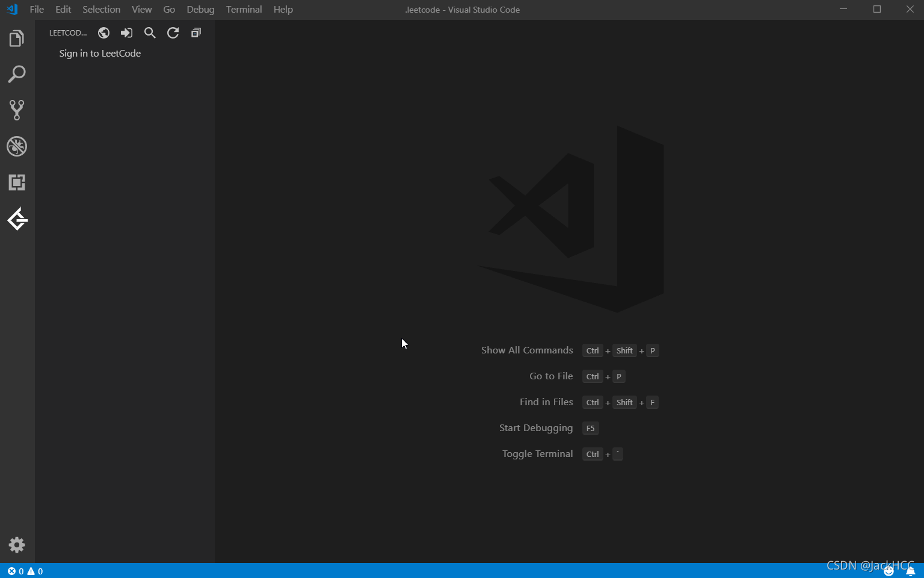Open the Extensions view
924x578 pixels.
click(x=17, y=182)
